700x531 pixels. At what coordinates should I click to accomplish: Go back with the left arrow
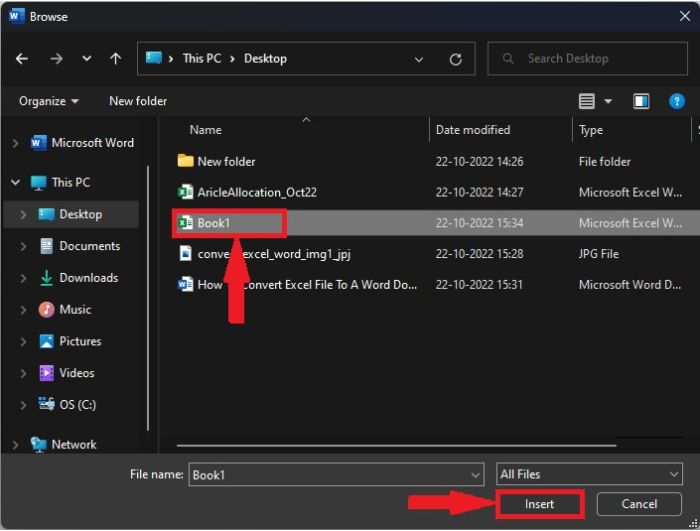(x=21, y=59)
